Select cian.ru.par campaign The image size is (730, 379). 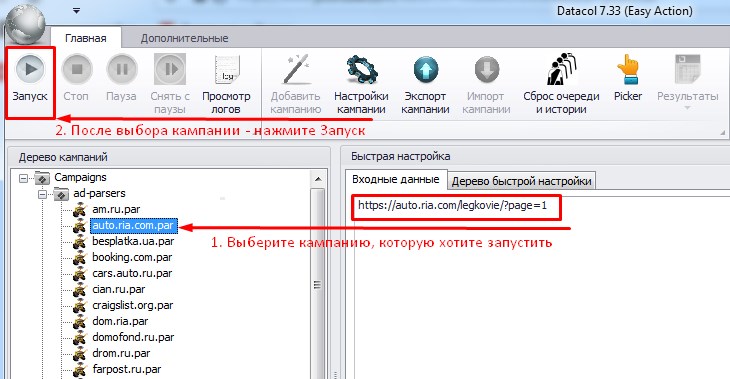[119, 289]
